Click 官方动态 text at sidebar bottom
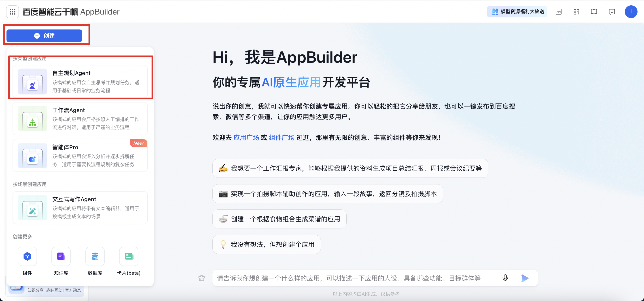Screen dimensions: 644x301 pyautogui.click(x=73, y=290)
